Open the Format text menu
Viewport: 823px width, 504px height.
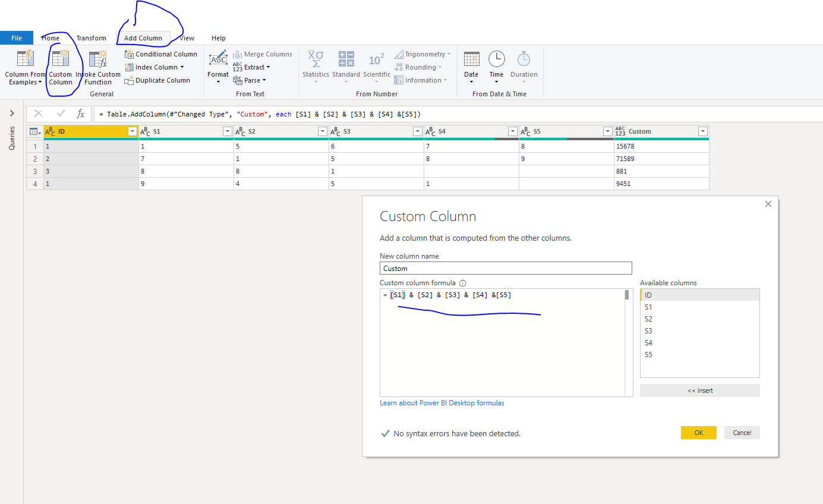pyautogui.click(x=218, y=67)
